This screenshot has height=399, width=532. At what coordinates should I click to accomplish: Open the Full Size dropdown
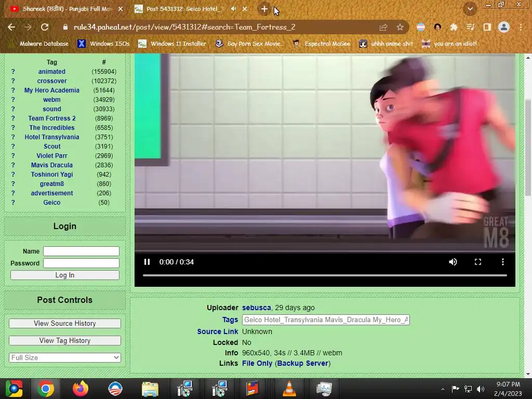[x=65, y=357]
